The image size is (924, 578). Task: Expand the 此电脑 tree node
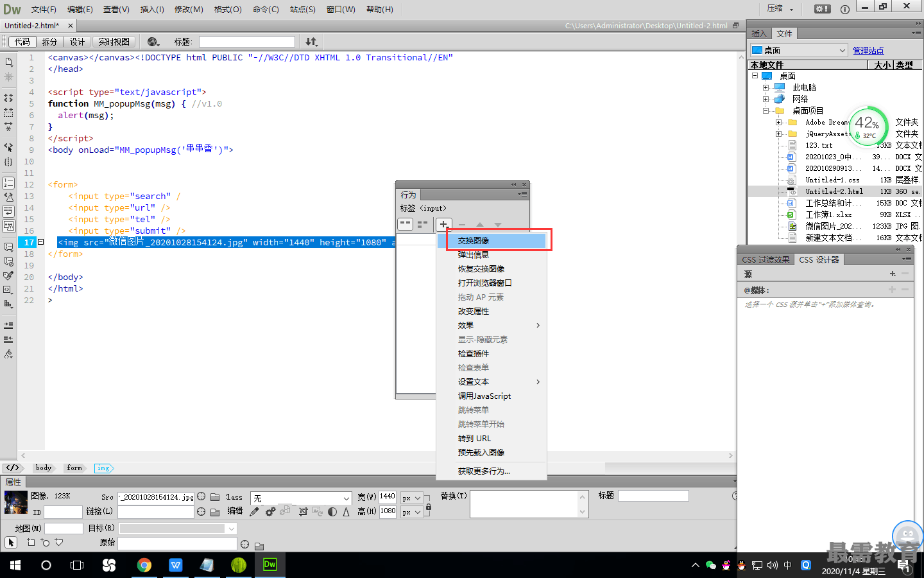pyautogui.click(x=766, y=87)
